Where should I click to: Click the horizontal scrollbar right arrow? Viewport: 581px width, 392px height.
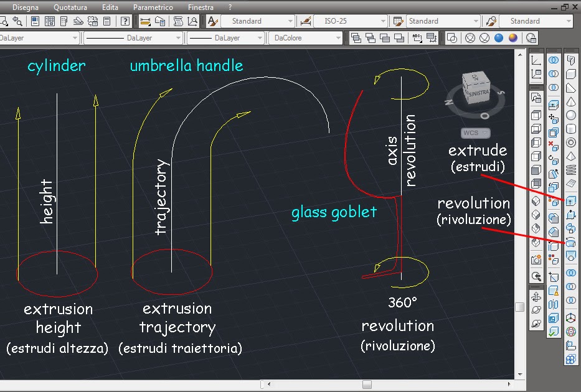(x=509, y=385)
